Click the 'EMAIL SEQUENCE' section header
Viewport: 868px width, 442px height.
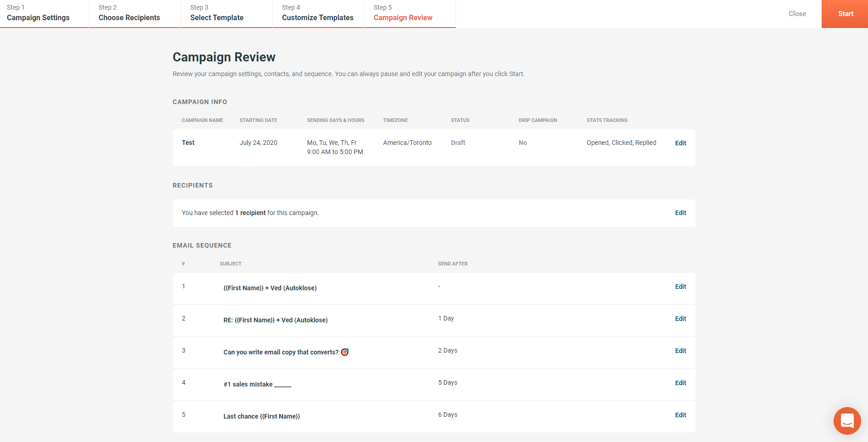202,245
